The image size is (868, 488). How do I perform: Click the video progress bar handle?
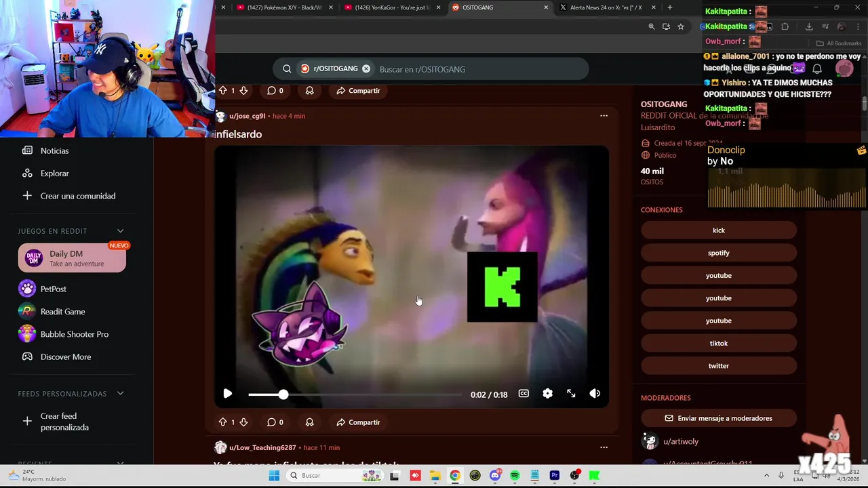[283, 394]
